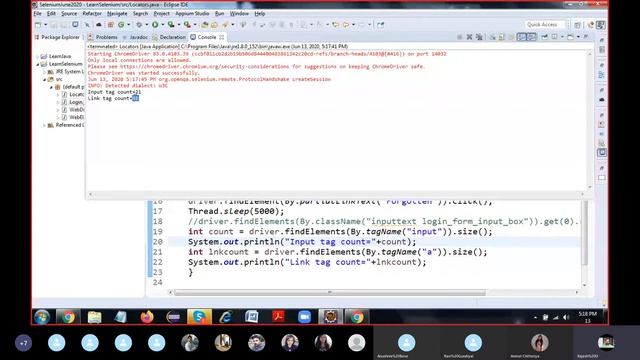
Task: Expand the LearnJava project
Action: pyautogui.click(x=38, y=56)
